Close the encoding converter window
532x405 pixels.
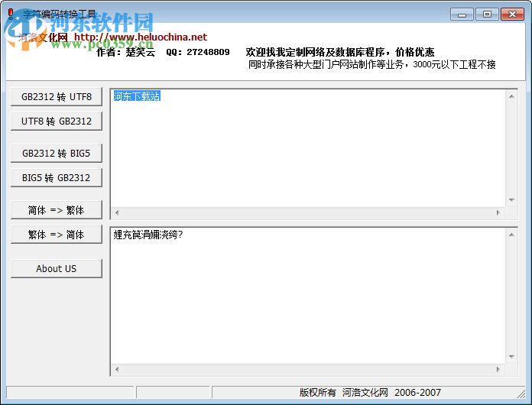512,15
